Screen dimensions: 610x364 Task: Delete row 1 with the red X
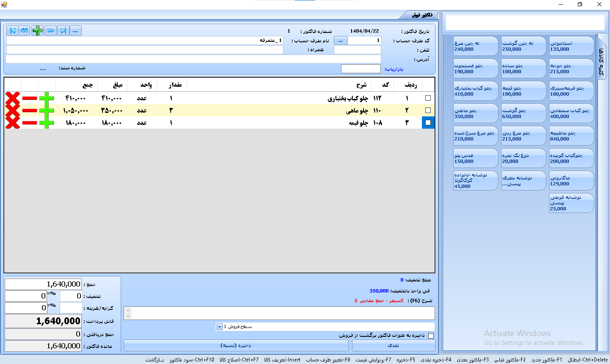coord(13,98)
